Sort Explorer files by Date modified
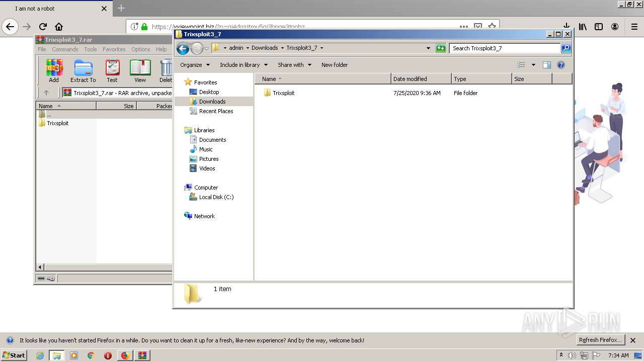This screenshot has width=644, height=362. [421, 79]
